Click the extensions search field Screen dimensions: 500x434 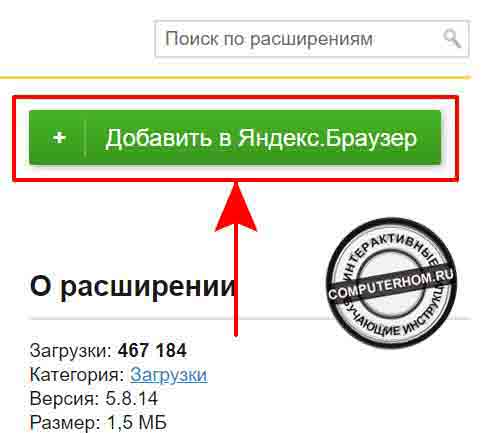pyautogui.click(x=311, y=39)
